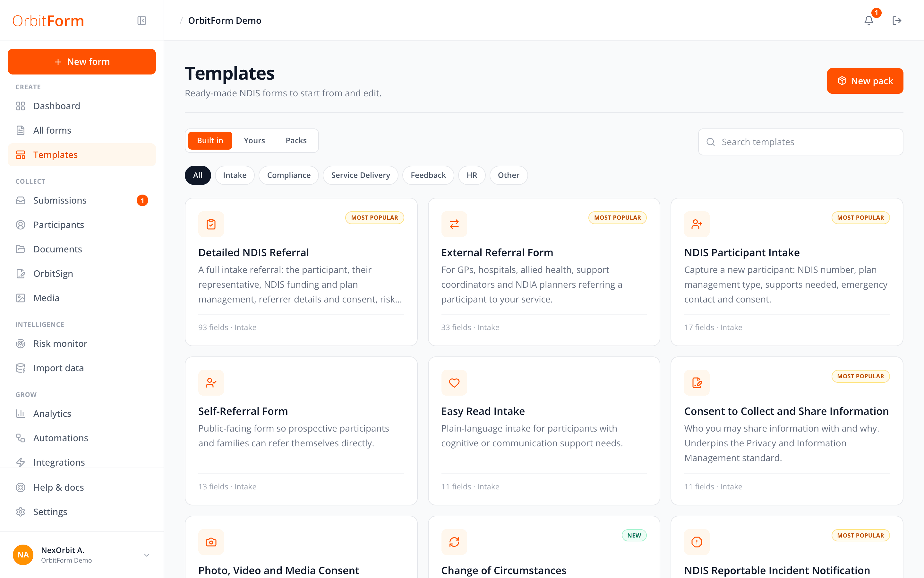924x578 pixels.
Task: Filter templates by Feedback
Action: pyautogui.click(x=428, y=175)
